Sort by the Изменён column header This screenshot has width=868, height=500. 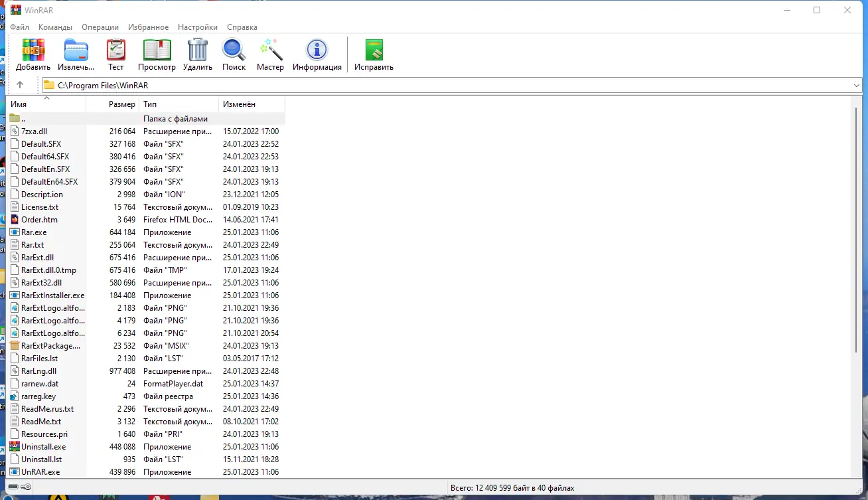252,104
